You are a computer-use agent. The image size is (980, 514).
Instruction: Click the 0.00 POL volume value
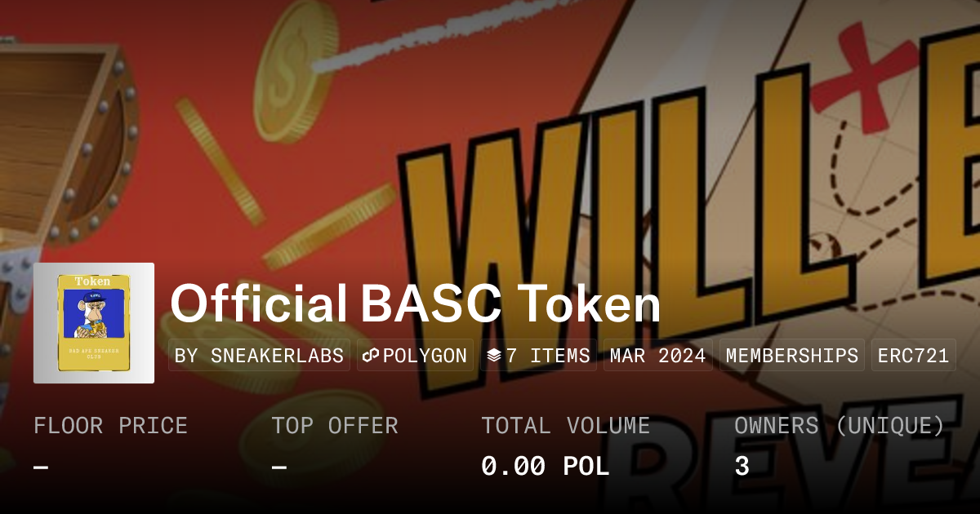[545, 467]
